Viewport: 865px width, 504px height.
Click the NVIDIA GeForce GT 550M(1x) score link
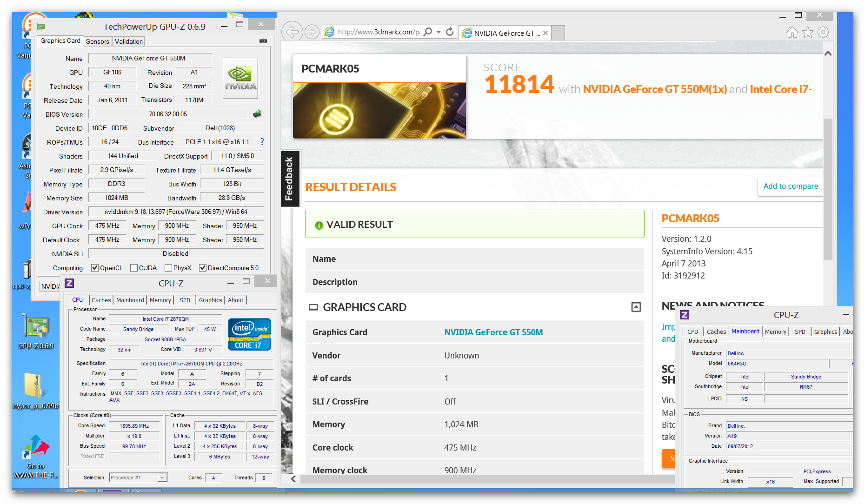click(655, 89)
